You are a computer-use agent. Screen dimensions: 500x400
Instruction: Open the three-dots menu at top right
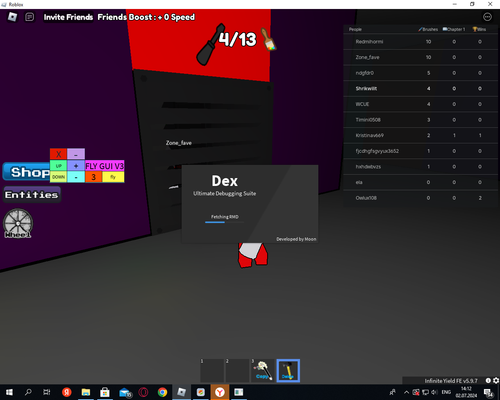click(x=487, y=17)
